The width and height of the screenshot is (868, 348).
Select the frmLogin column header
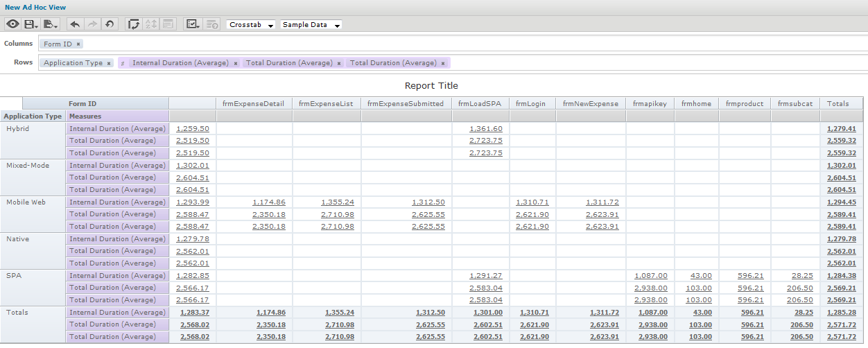click(532, 104)
